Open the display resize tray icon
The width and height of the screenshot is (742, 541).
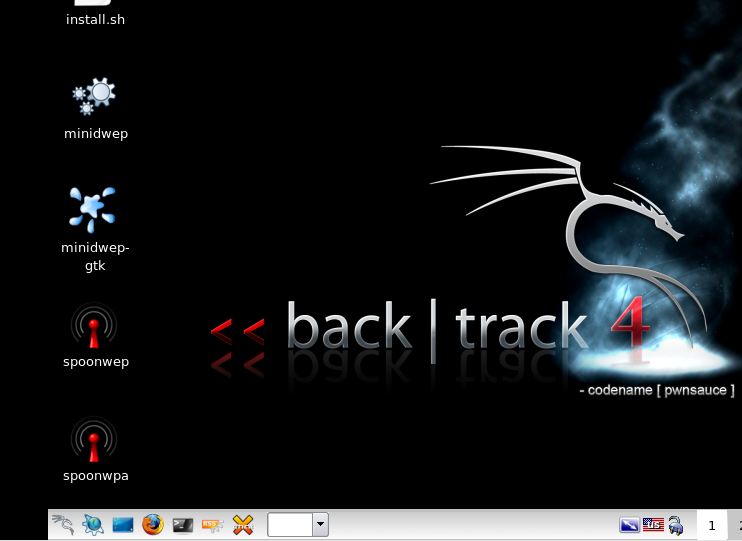[x=629, y=525]
